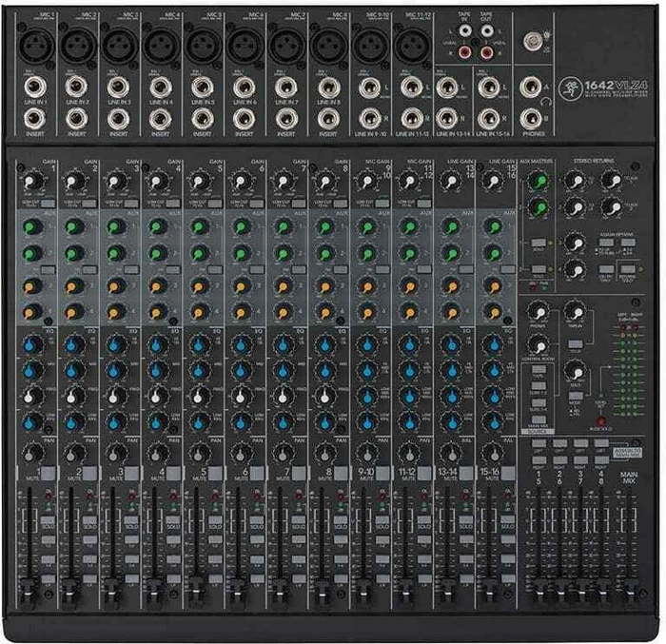The image size is (666, 644).
Task: Toggle channel 9-10's 3-4 subgroup assign button
Action: tap(382, 559)
